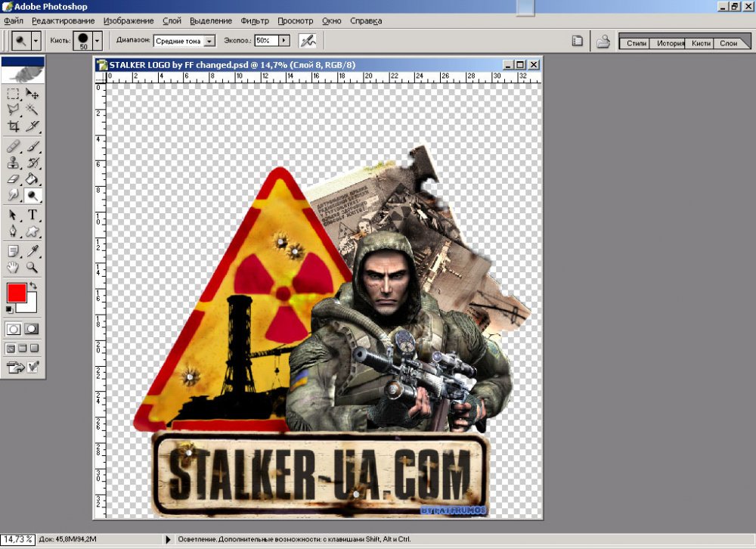756x549 pixels.
Task: Activate the Hand tool
Action: [x=13, y=267]
